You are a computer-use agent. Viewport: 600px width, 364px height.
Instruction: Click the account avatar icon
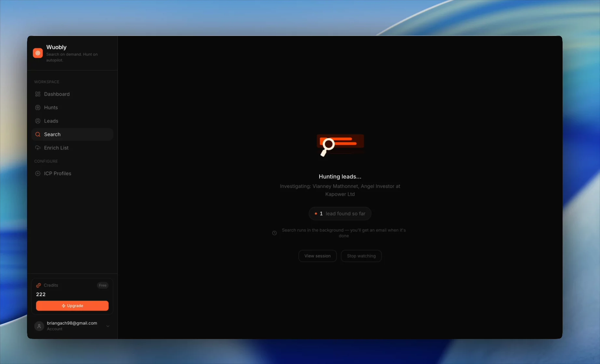pos(39,326)
